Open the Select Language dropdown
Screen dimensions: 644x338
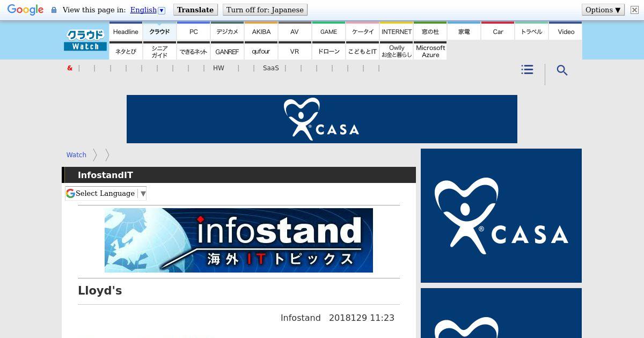106,193
